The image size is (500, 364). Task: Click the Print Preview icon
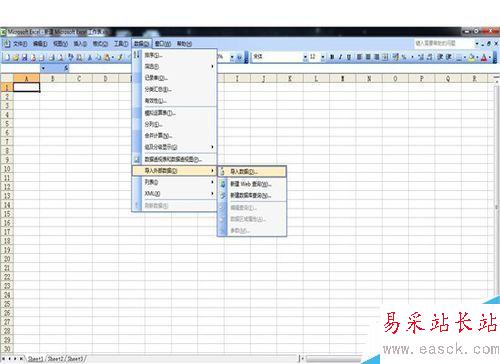[61, 57]
